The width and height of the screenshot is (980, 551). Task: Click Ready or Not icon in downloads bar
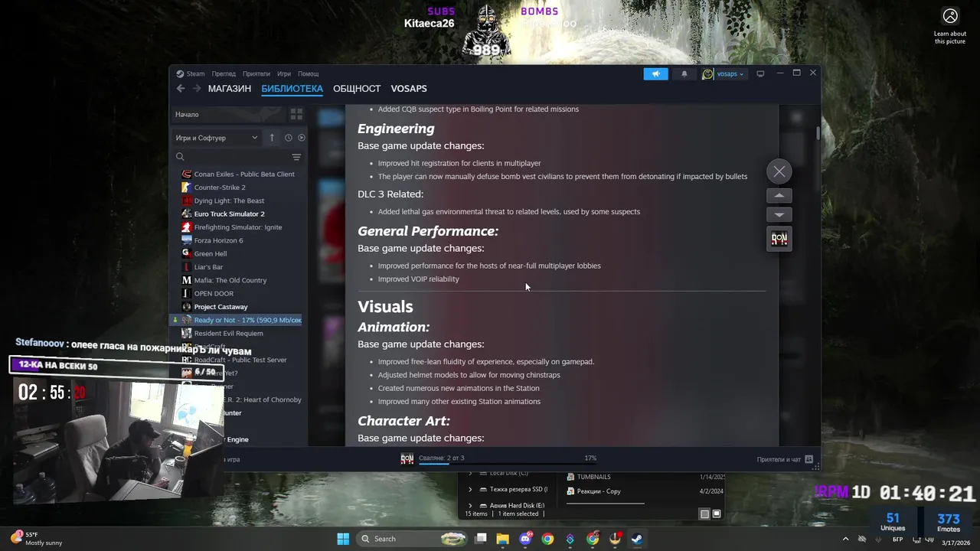click(407, 458)
